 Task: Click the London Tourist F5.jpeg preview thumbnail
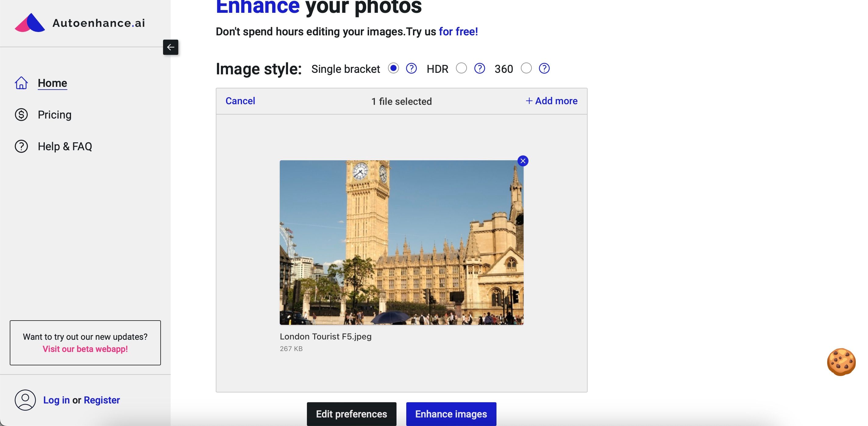point(401,243)
